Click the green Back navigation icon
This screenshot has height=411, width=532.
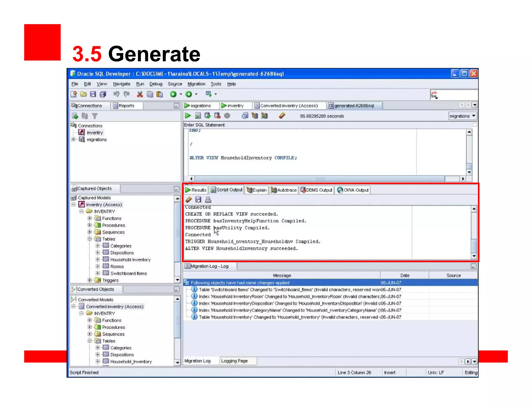(x=173, y=94)
